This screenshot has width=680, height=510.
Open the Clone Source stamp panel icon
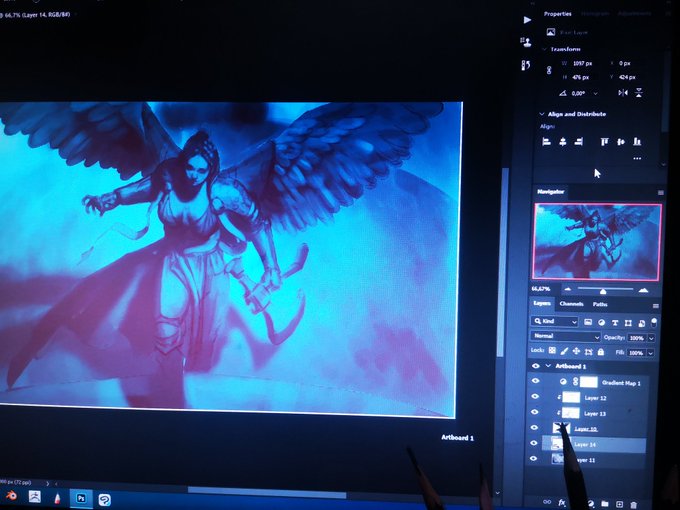pyautogui.click(x=526, y=42)
